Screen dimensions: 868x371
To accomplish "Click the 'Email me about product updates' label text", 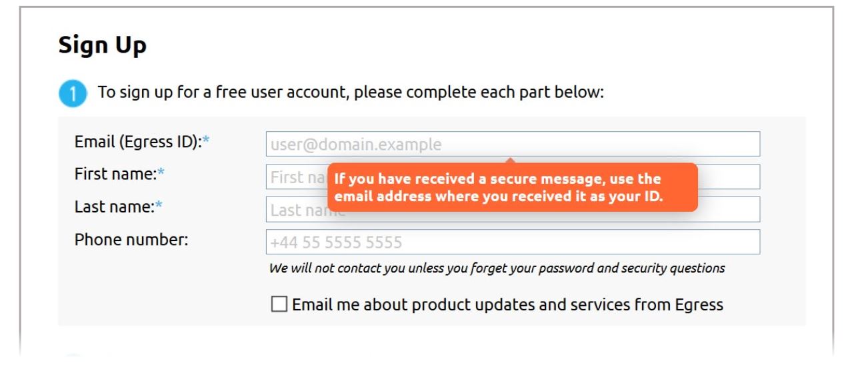I will click(x=507, y=304).
